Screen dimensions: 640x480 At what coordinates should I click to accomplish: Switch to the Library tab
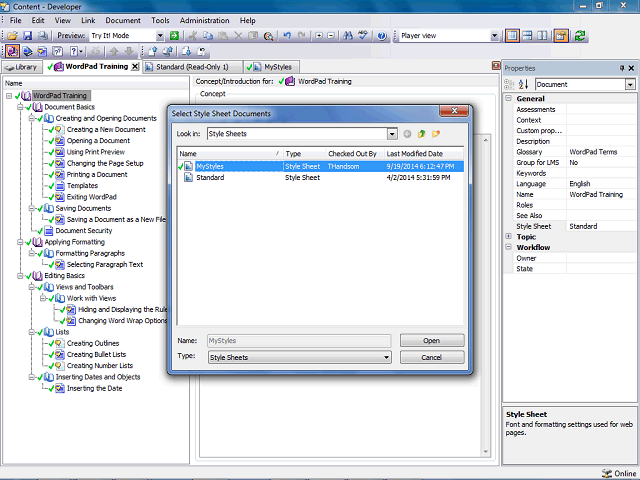22,67
